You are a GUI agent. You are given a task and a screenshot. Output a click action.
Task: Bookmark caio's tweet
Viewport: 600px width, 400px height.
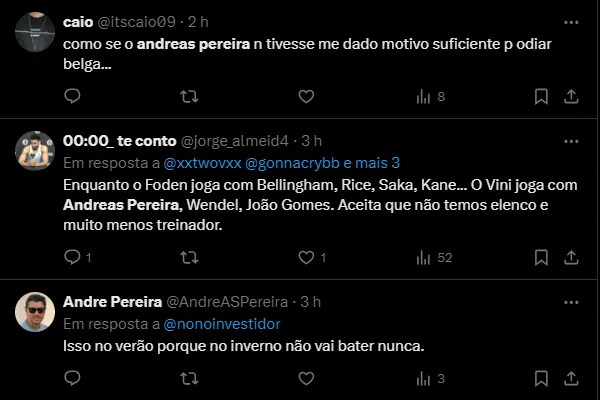[x=541, y=96]
